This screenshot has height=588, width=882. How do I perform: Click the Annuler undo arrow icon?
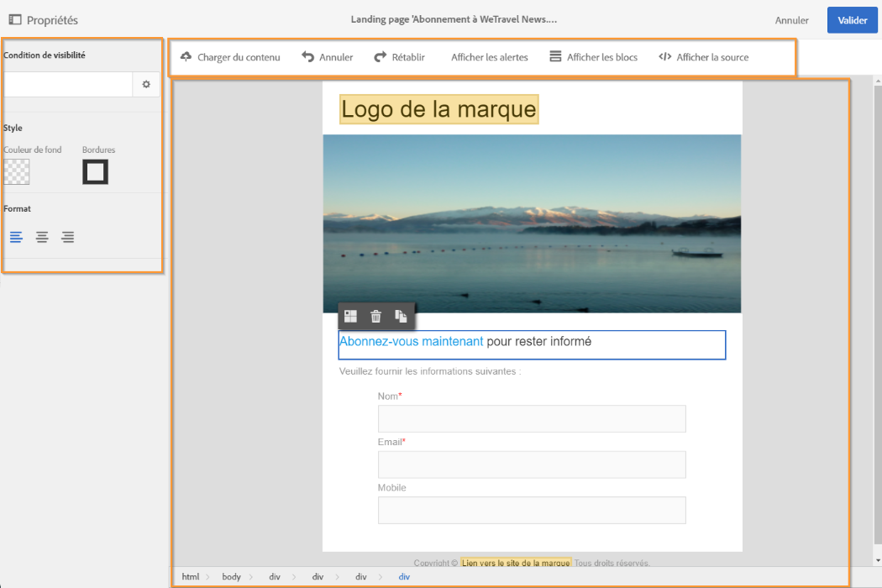pos(307,57)
